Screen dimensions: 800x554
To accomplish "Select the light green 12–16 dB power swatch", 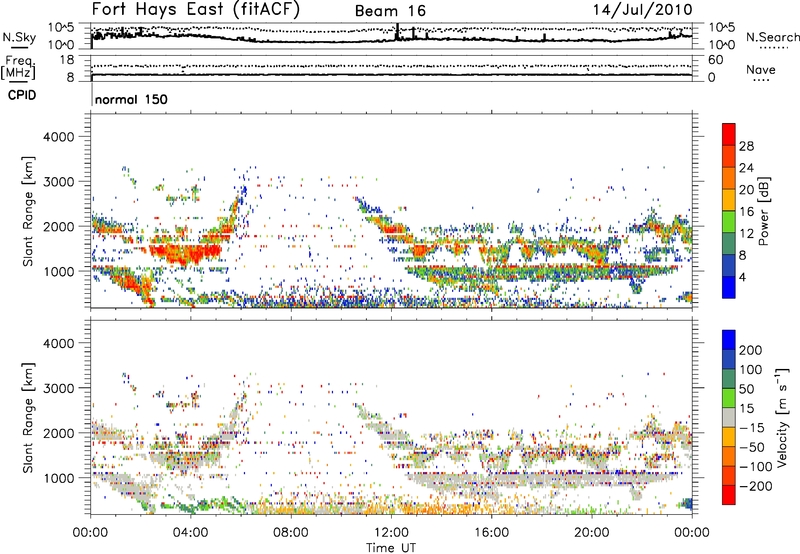I will [x=729, y=222].
